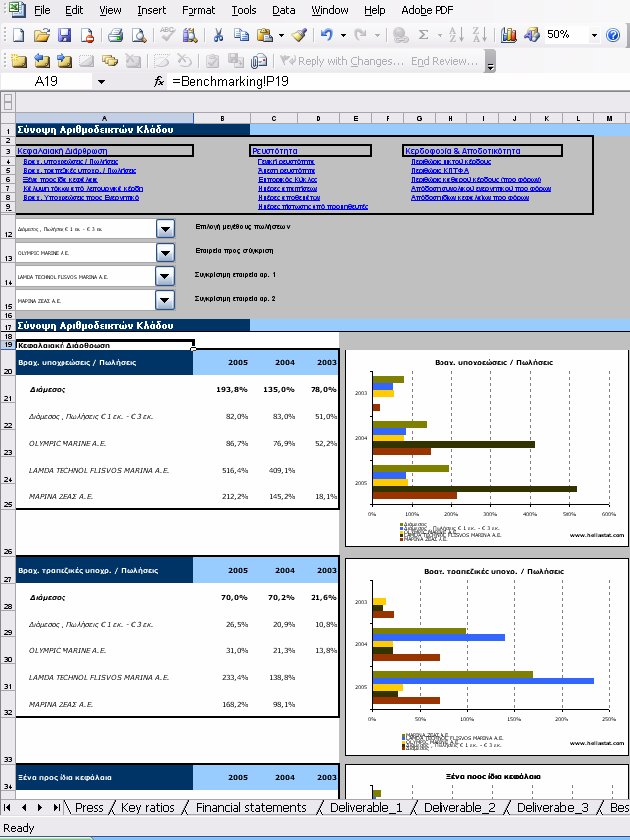Print the sheet using printer icon

(x=116, y=35)
